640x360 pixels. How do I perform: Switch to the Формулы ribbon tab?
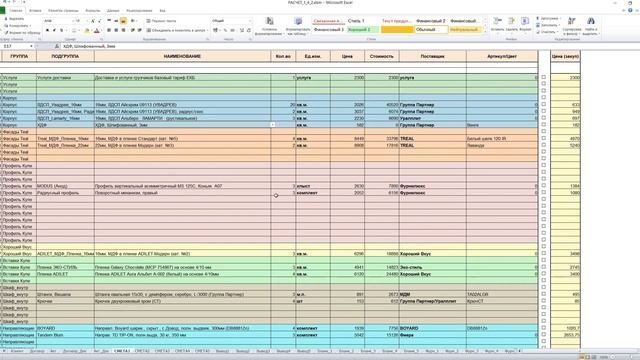(x=93, y=11)
